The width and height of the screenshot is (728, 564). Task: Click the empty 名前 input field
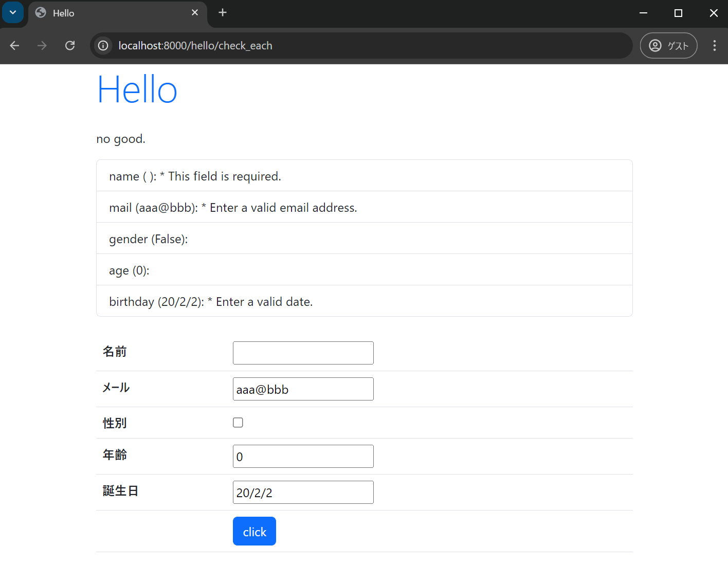click(303, 353)
